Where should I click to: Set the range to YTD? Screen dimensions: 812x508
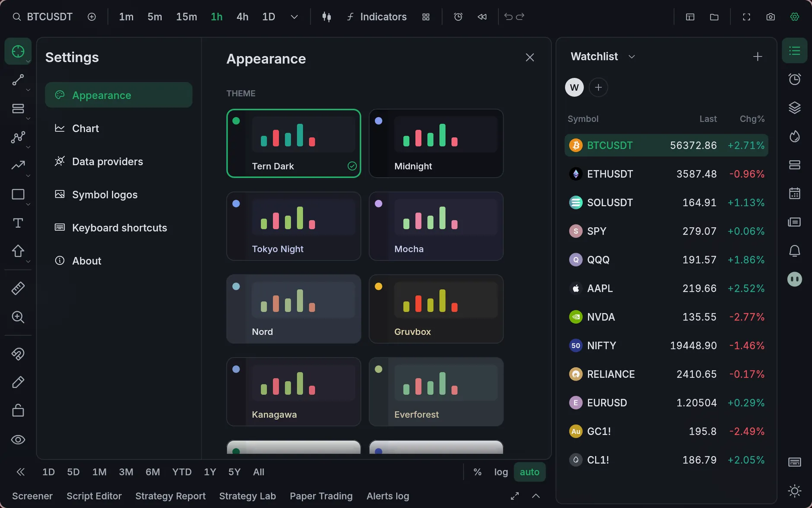click(x=182, y=472)
